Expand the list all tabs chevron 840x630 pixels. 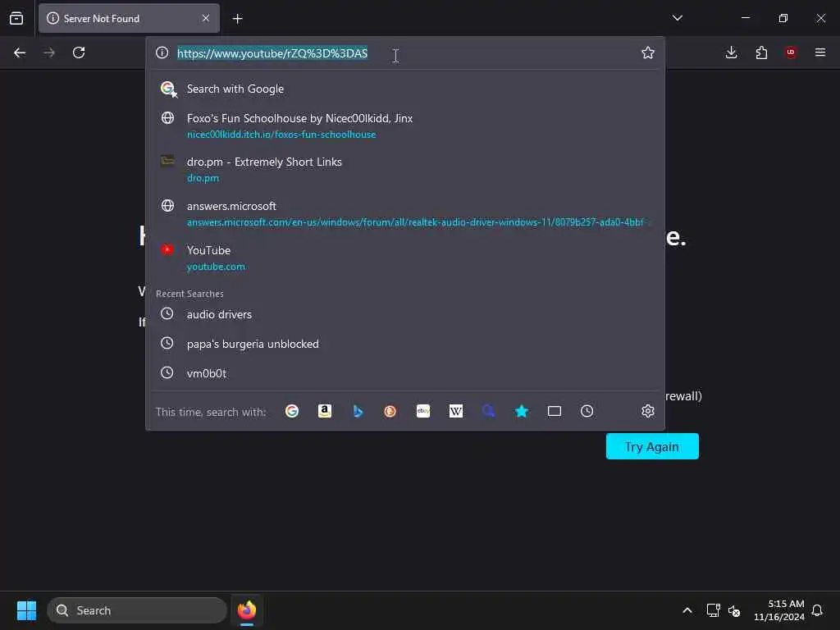coord(677,18)
